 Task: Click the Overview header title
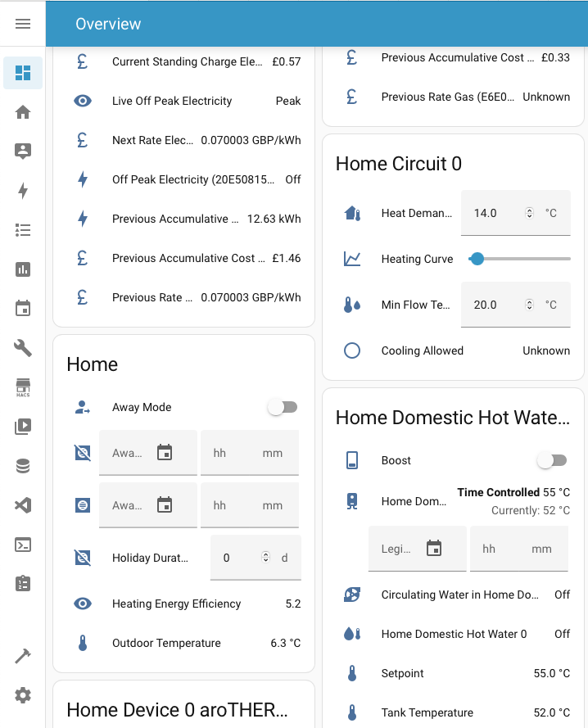point(108,24)
